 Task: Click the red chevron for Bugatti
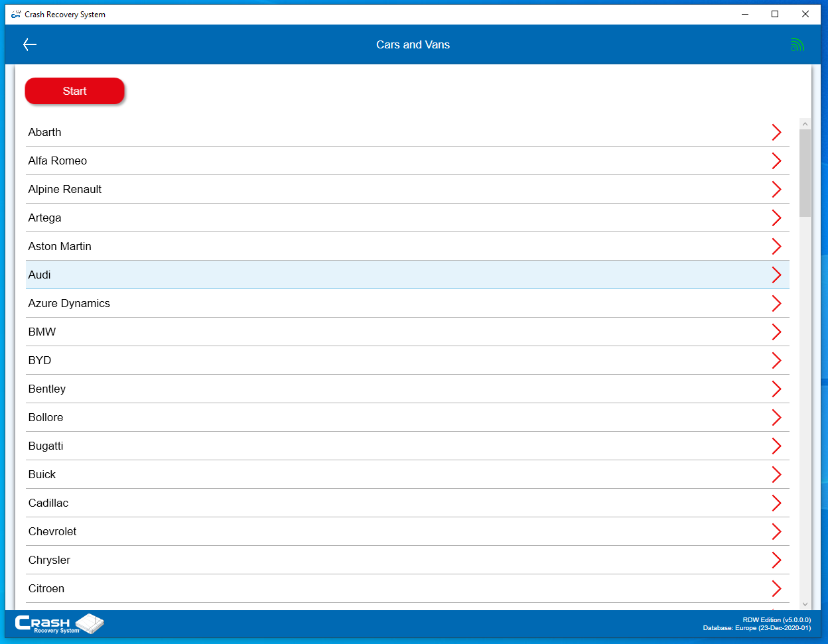776,446
